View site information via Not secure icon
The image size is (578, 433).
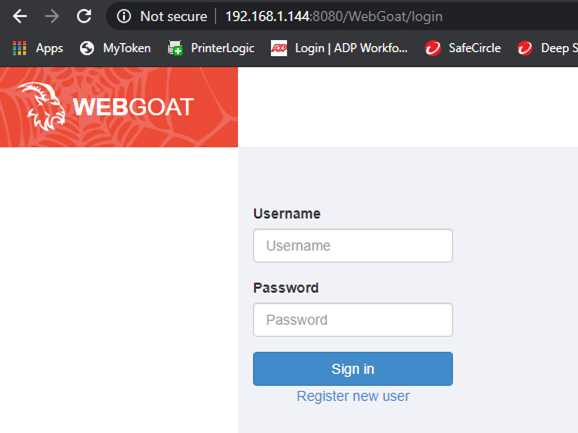point(124,16)
